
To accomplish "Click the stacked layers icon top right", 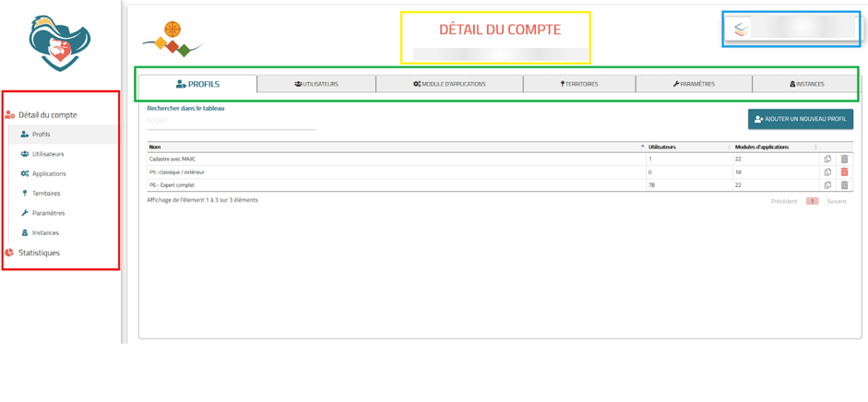I will (x=740, y=30).
